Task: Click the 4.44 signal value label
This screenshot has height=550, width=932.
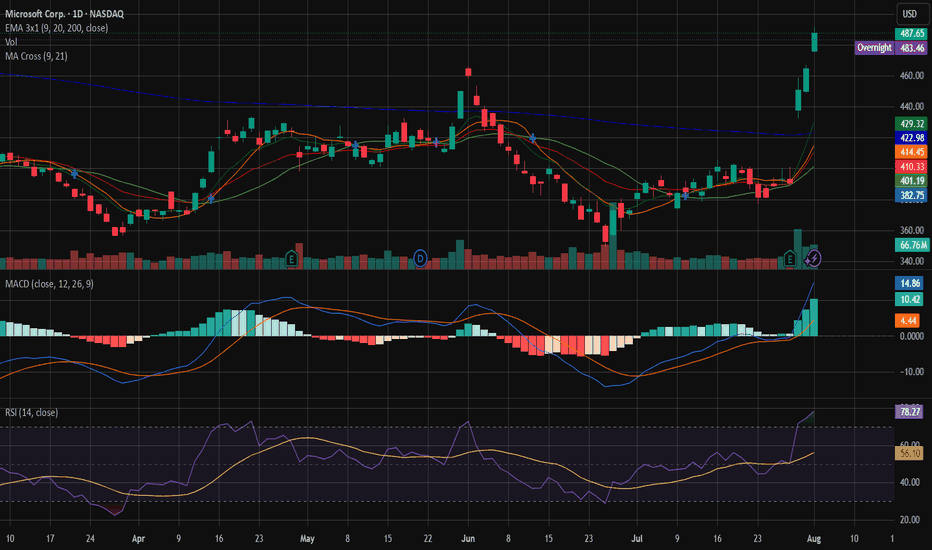Action: [908, 321]
